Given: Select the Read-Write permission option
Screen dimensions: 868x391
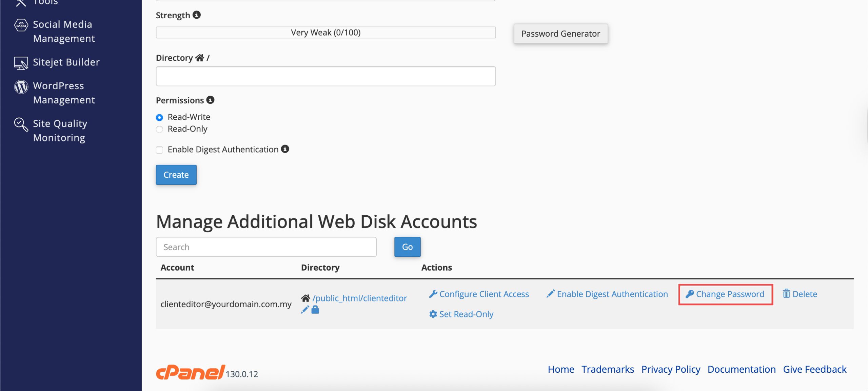Looking at the screenshot, I should pos(159,117).
